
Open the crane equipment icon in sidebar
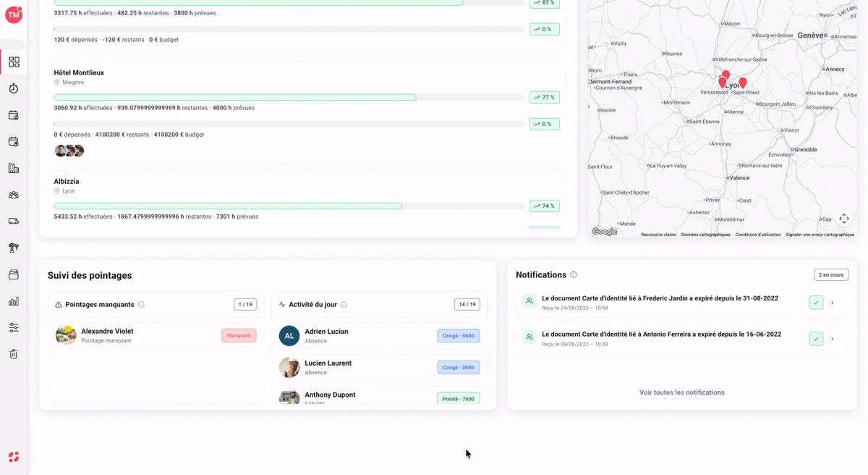[14, 248]
